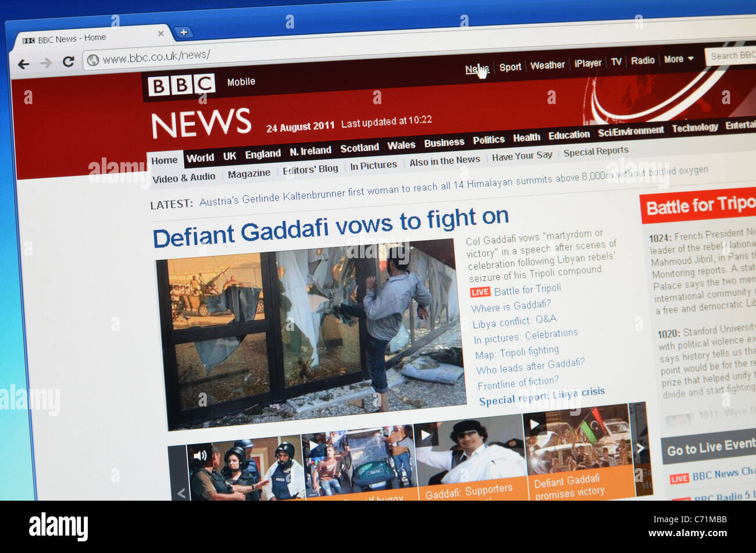
Task: Open Who leads after Gaddafi? link
Action: click(x=530, y=366)
